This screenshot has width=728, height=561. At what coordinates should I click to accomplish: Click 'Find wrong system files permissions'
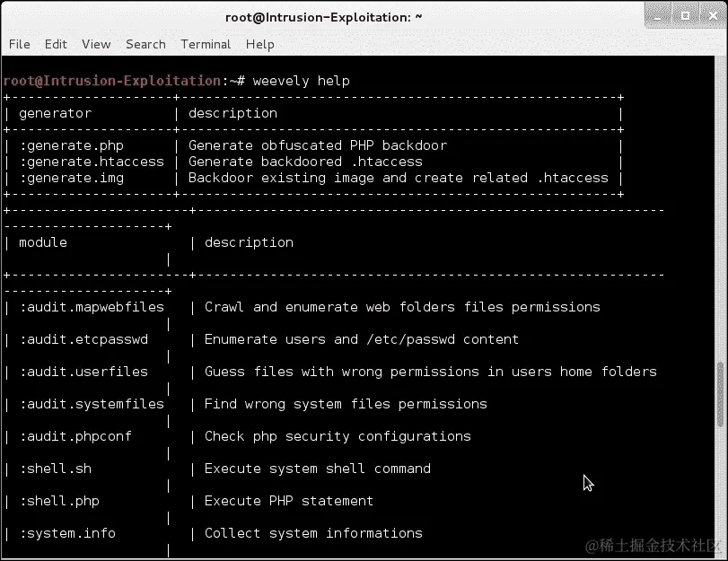tap(346, 404)
